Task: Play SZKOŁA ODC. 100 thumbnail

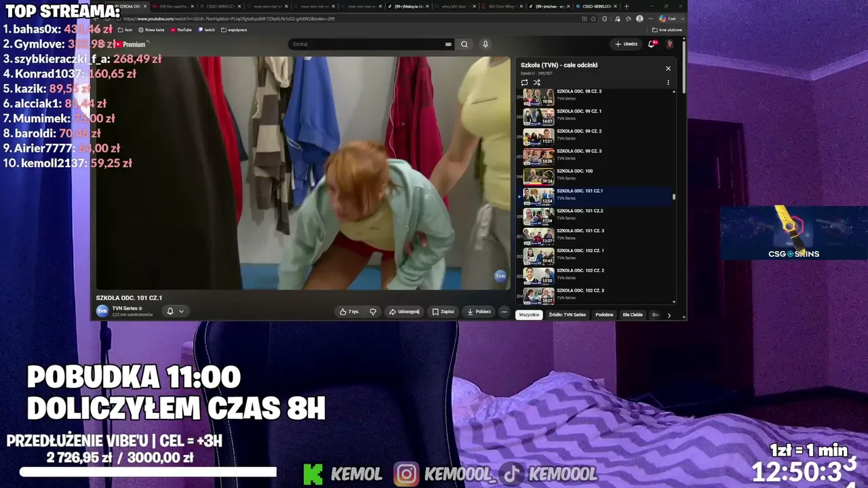Action: tap(538, 177)
